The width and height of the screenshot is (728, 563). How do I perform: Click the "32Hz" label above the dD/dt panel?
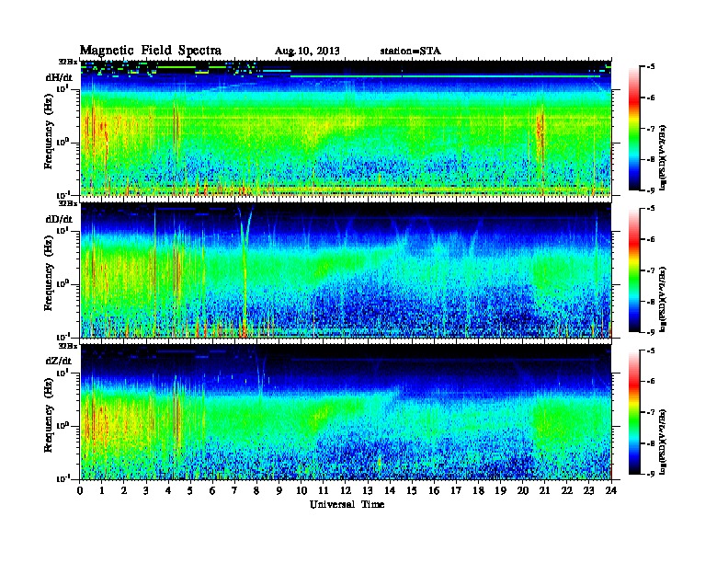point(68,203)
